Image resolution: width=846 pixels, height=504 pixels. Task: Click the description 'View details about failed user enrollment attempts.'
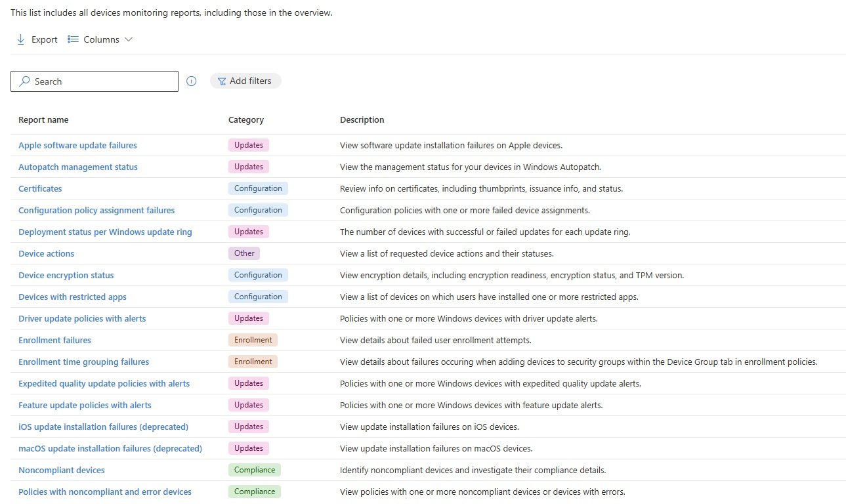(436, 340)
